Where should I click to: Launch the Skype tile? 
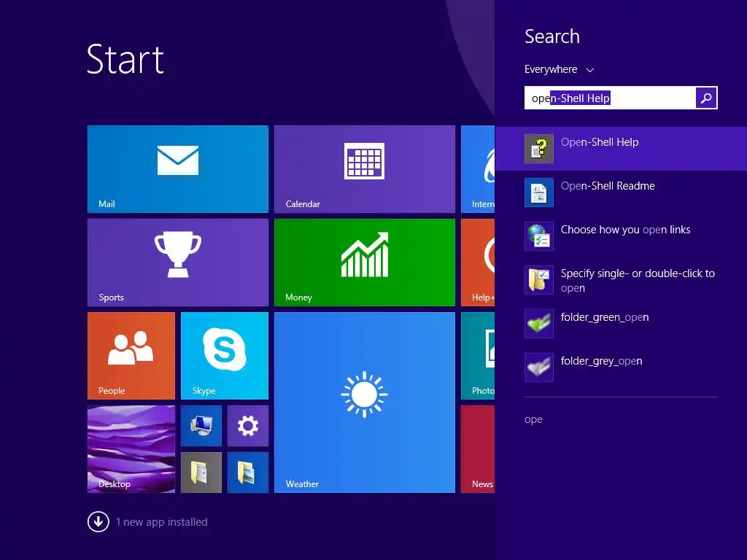pos(225,356)
